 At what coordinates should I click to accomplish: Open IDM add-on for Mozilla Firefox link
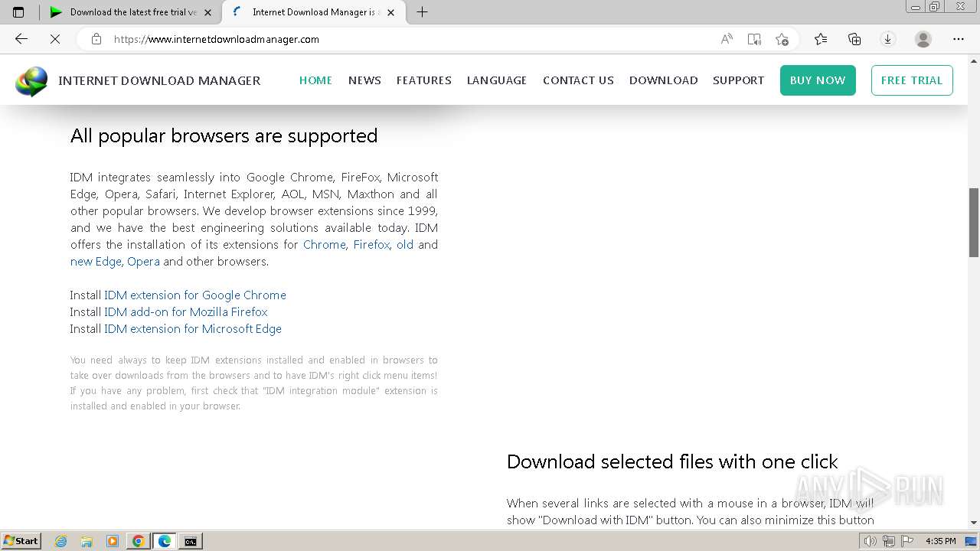click(x=186, y=312)
